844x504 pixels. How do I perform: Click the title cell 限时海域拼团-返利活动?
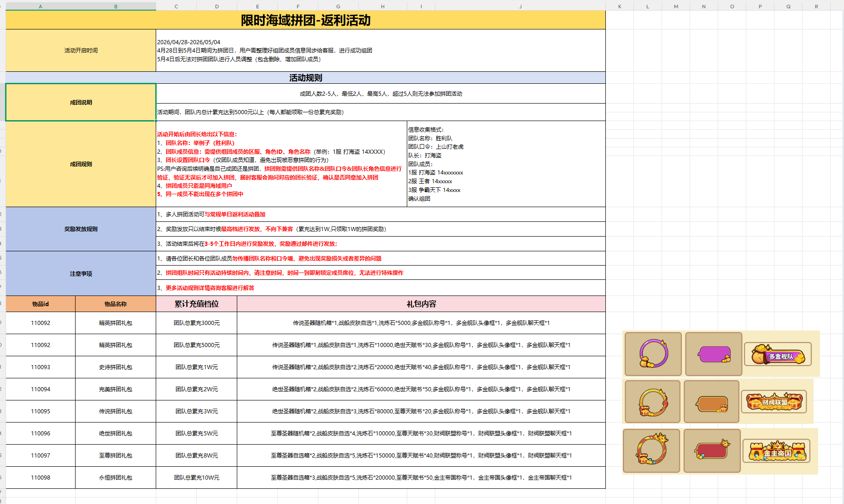(305, 20)
